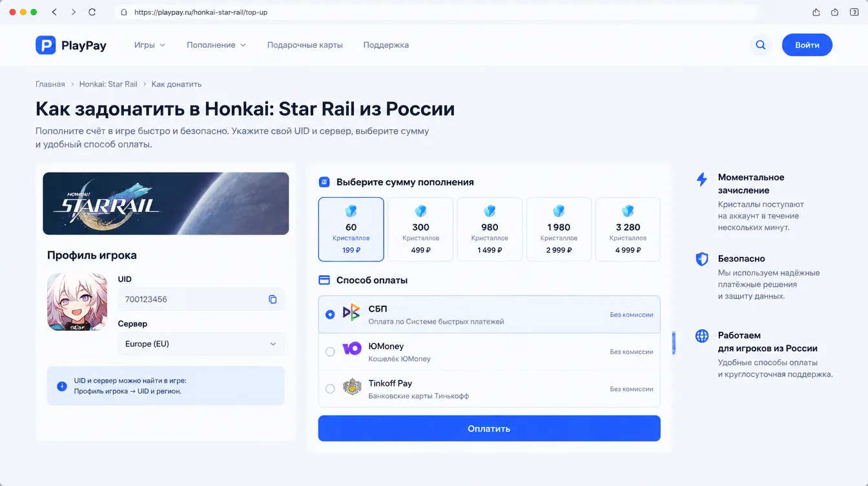Click the shield Безопасно icon
The width and height of the screenshot is (868, 486).
tap(701, 259)
